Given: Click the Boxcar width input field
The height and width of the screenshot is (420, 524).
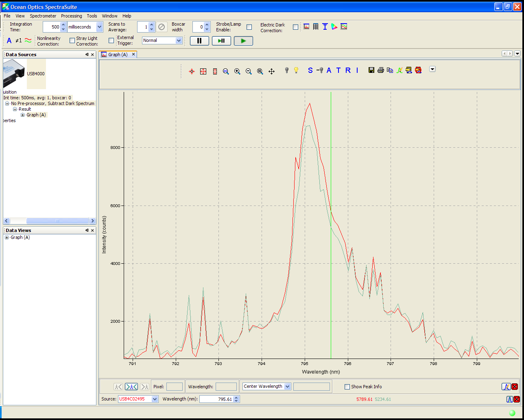Looking at the screenshot, I should click(x=198, y=27).
